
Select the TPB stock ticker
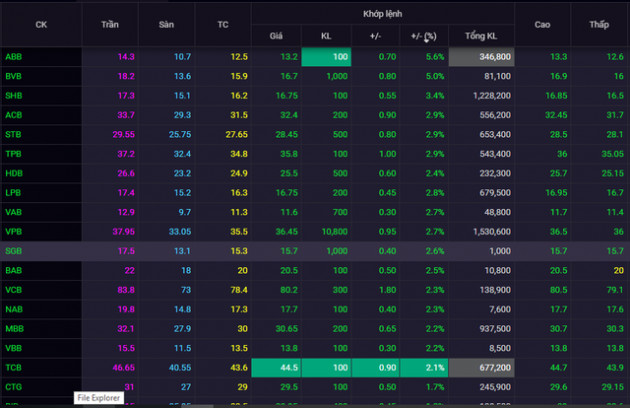tap(13, 154)
